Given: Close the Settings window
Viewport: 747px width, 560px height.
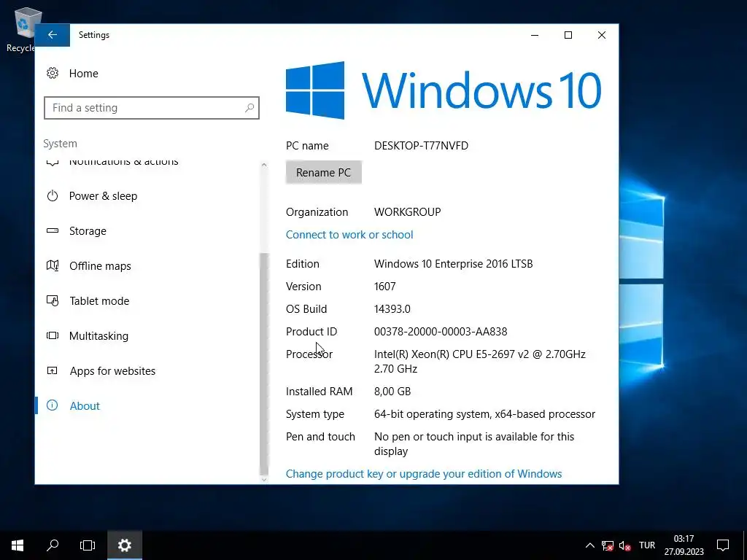Looking at the screenshot, I should (x=602, y=35).
